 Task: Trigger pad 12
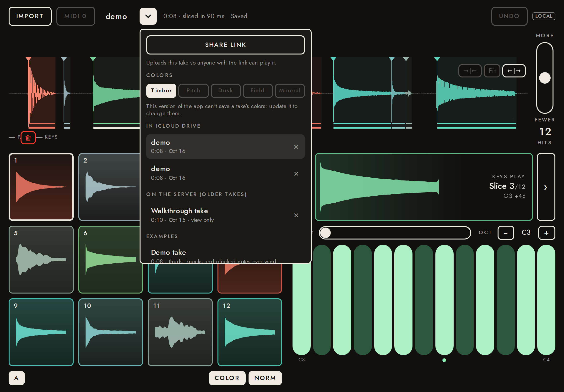[x=249, y=332]
